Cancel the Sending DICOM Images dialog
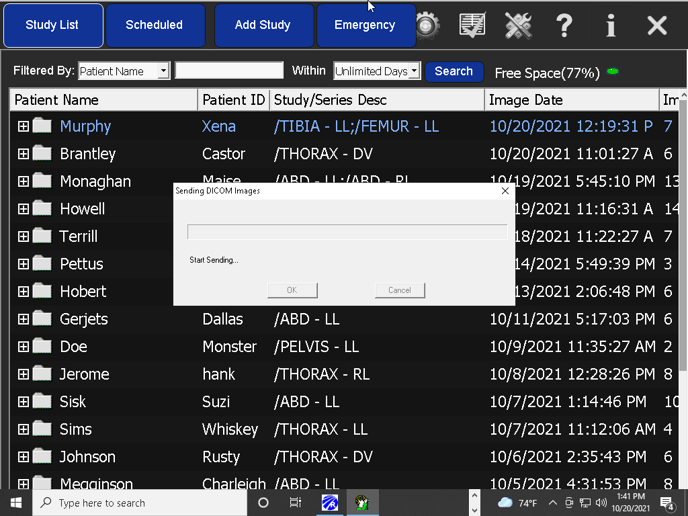Screen dimensions: 688x516 [x=399, y=290]
